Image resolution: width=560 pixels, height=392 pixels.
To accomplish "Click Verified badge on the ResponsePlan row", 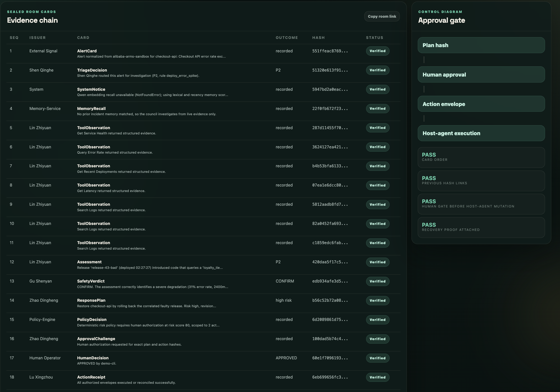I will pos(378,300).
